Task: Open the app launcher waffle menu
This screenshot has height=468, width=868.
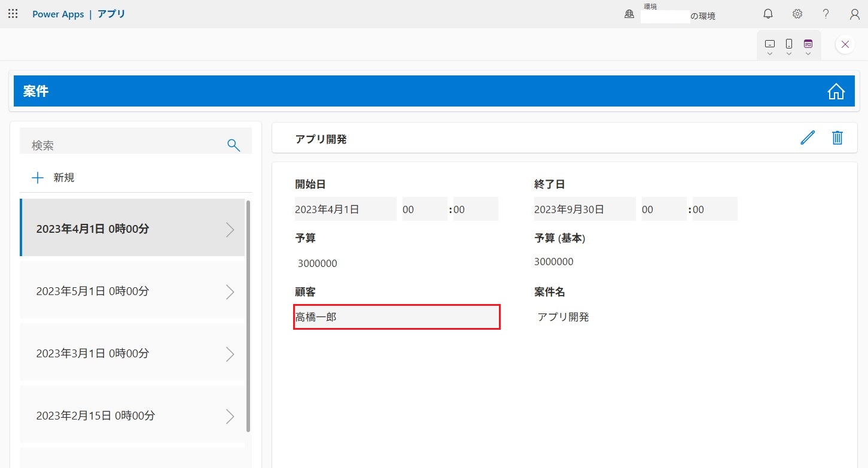Action: (13, 14)
